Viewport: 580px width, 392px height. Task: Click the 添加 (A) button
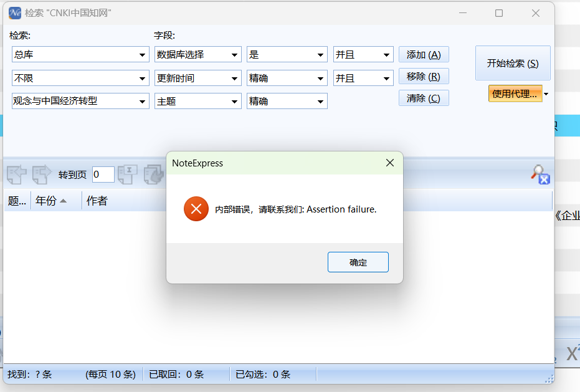[x=424, y=55]
